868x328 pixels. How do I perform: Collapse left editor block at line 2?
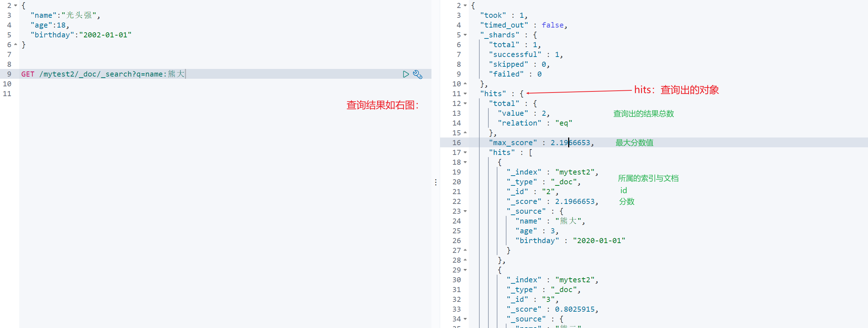(x=16, y=5)
